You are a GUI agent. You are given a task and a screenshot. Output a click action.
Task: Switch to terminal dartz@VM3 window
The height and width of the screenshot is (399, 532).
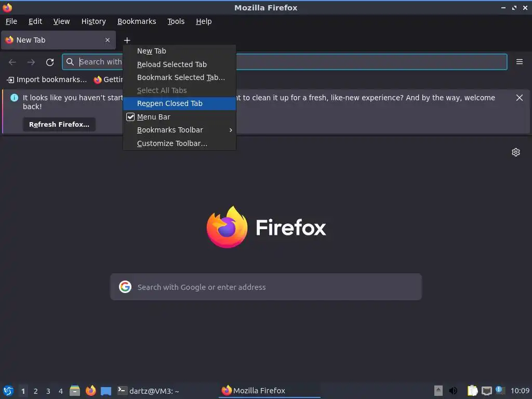click(x=149, y=391)
